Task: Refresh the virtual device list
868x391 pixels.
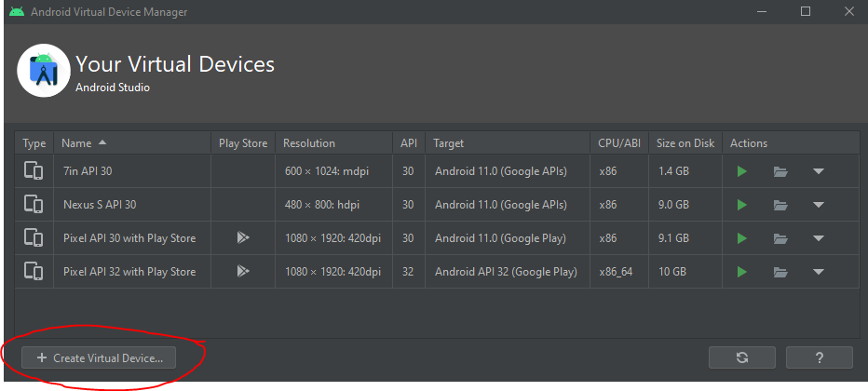Action: pyautogui.click(x=742, y=357)
